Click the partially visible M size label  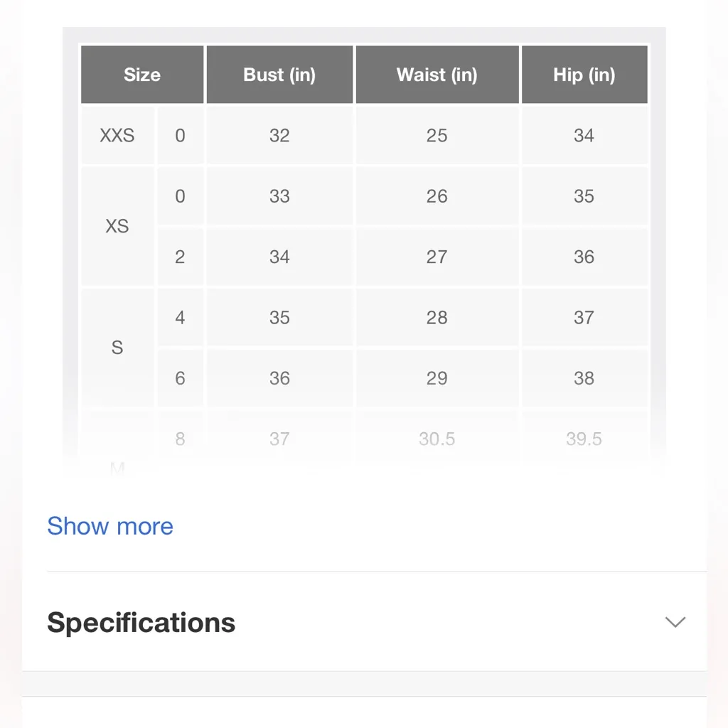(117, 469)
